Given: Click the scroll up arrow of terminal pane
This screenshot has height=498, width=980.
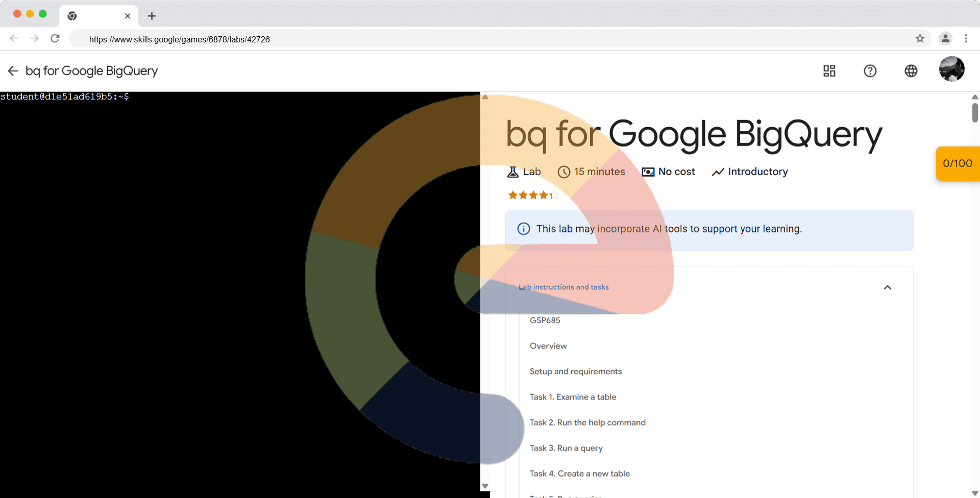Looking at the screenshot, I should click(485, 97).
